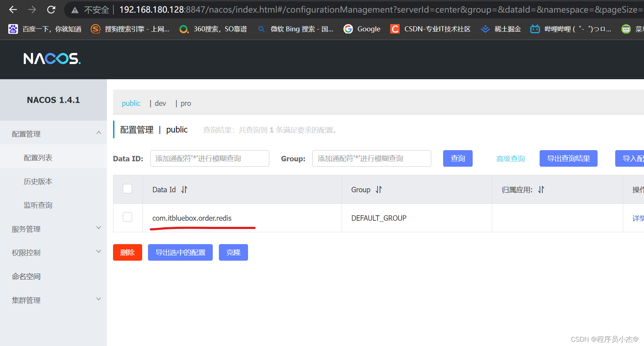Open the Microsoft Bing bookmark

(x=295, y=29)
